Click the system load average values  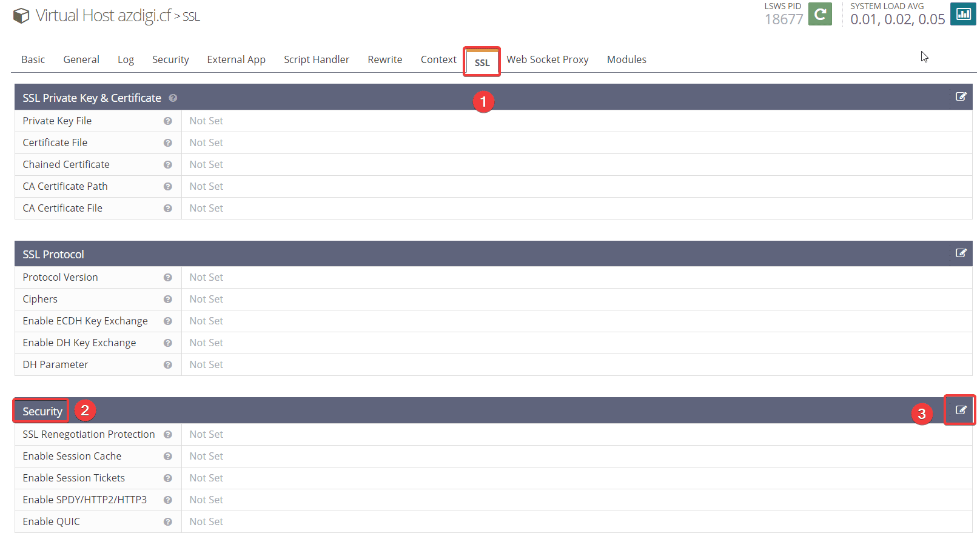pos(898,19)
